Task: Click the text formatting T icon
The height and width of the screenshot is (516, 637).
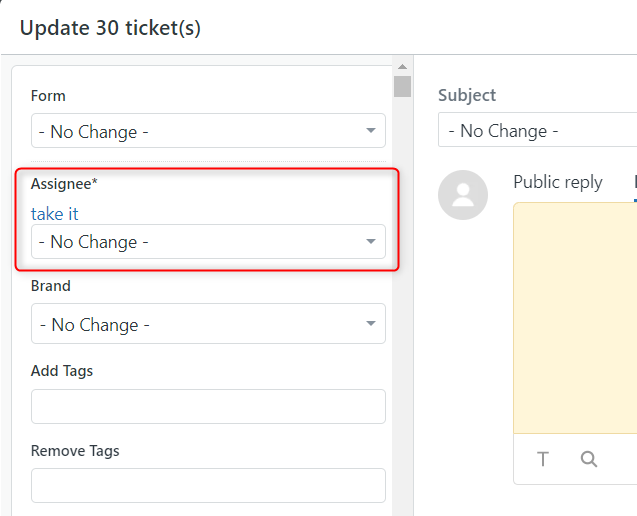Action: point(543,459)
